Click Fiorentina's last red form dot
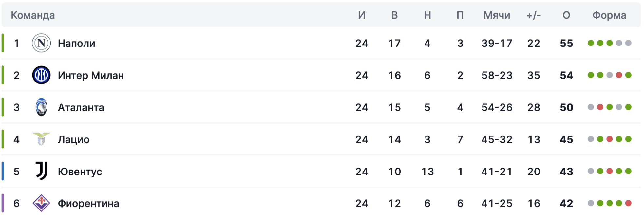The width and height of the screenshot is (644, 218). coord(628,203)
